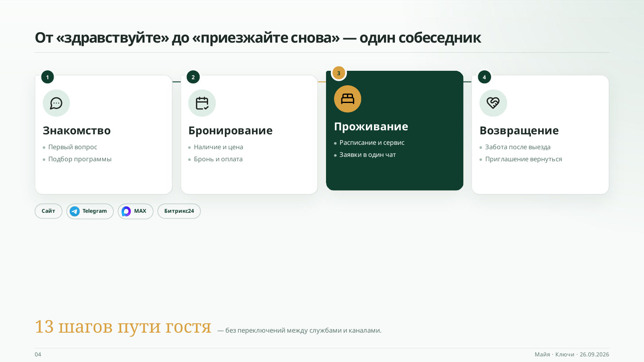
Task: Click the bullet Первый вопрос
Action: pyautogui.click(x=72, y=147)
